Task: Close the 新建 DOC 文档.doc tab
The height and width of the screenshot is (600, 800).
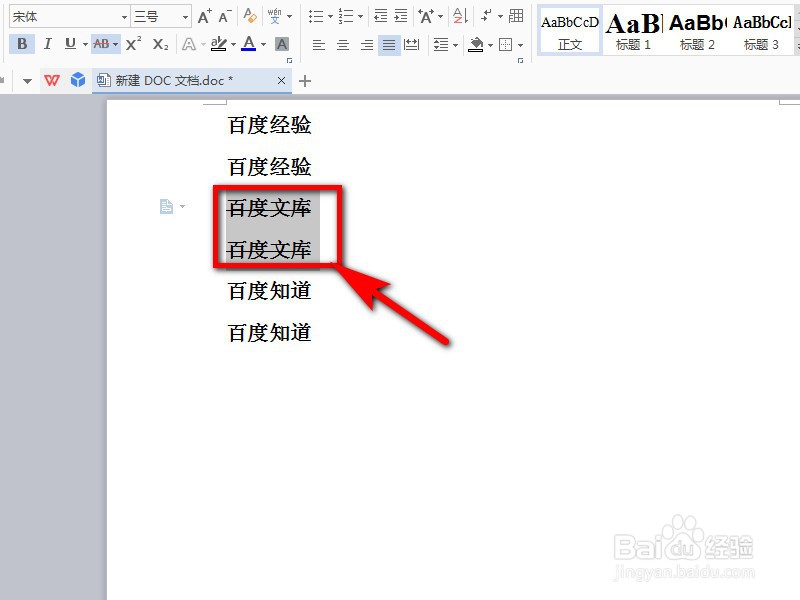Action: pos(281,81)
